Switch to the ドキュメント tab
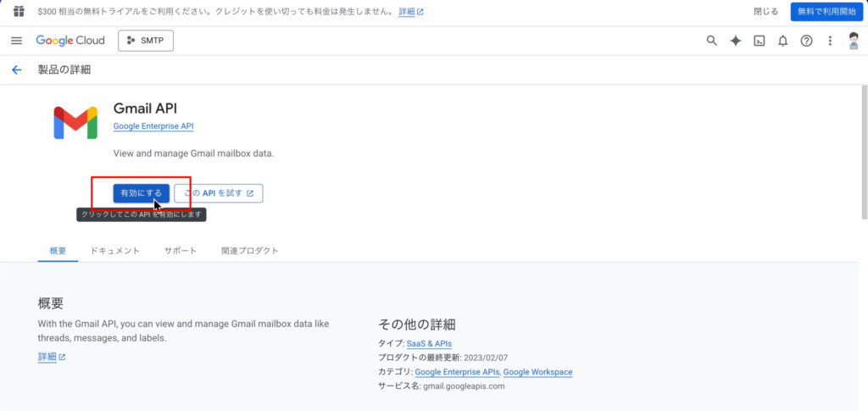Viewport: 868px width, 411px height. pos(115,251)
